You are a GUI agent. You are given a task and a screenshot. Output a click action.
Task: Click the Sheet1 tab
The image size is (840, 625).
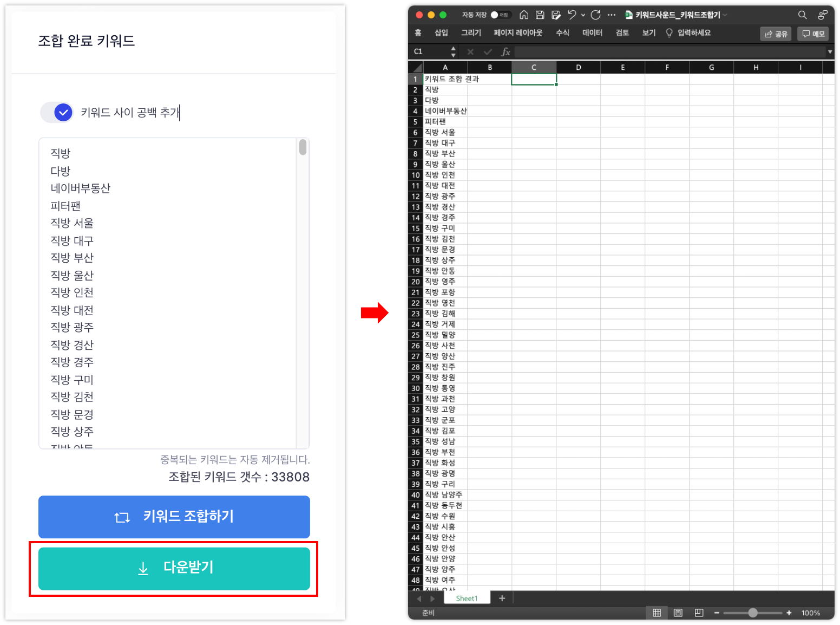pos(467,598)
